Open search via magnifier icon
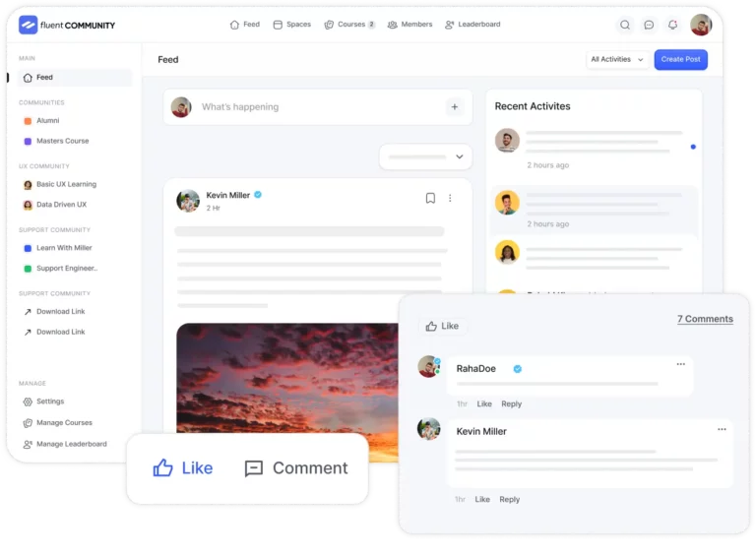The image size is (756, 557). point(625,26)
